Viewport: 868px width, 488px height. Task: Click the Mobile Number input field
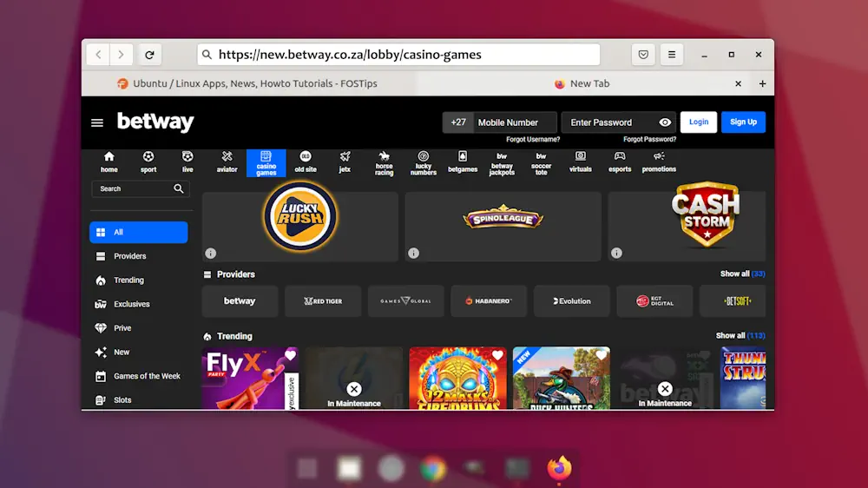coord(514,122)
